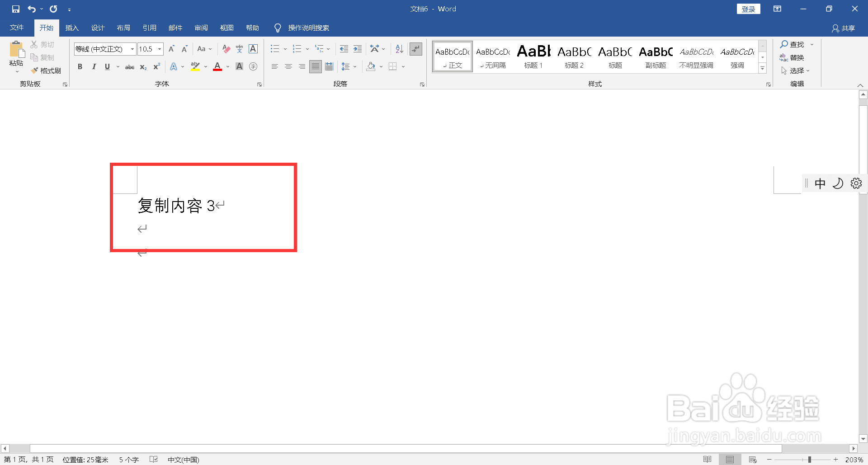Screen dimensions: 868x465
Task: Click the Redo icon in the quick access toolbar
Action: click(x=53, y=9)
